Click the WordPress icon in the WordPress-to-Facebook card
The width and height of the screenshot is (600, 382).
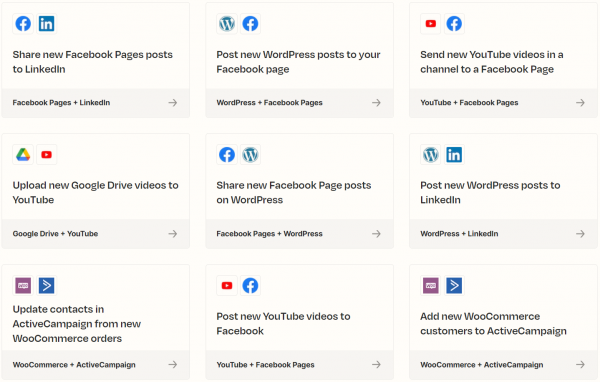click(227, 24)
